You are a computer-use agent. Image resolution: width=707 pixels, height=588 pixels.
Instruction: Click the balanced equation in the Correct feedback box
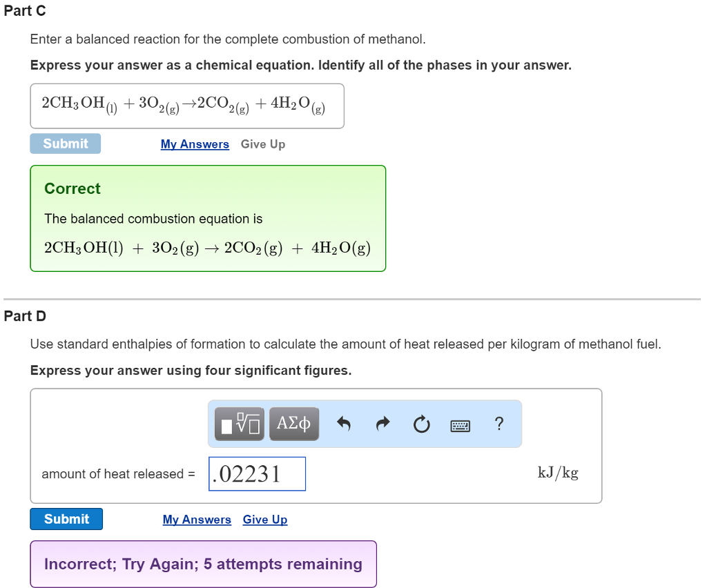tap(207, 248)
